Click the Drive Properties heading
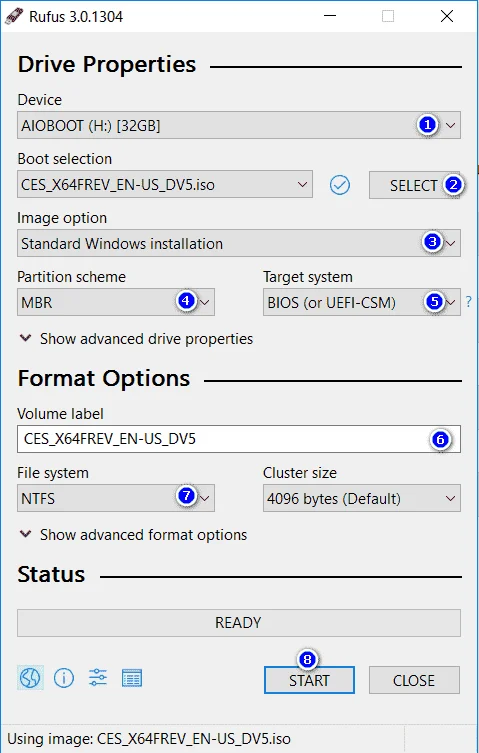The height and width of the screenshot is (753, 479). (x=107, y=64)
